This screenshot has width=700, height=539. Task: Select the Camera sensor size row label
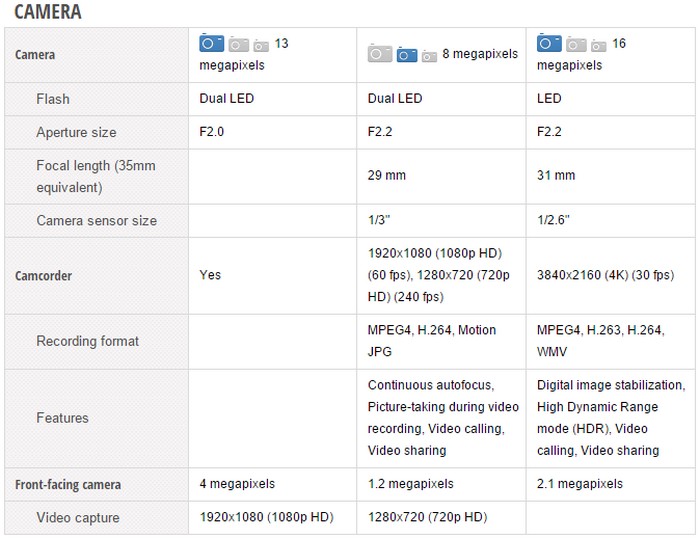pyautogui.click(x=96, y=220)
